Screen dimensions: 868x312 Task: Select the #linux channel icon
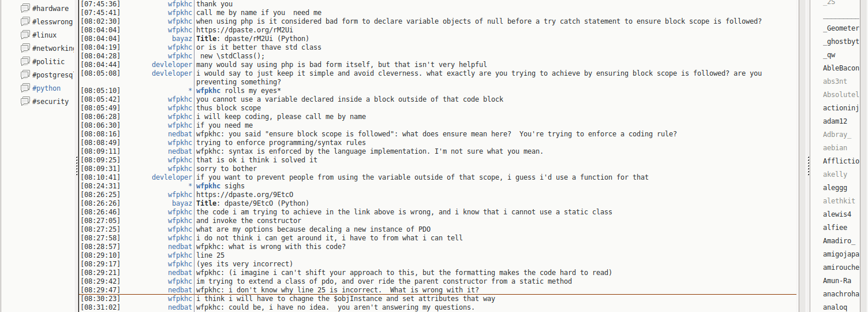point(25,35)
